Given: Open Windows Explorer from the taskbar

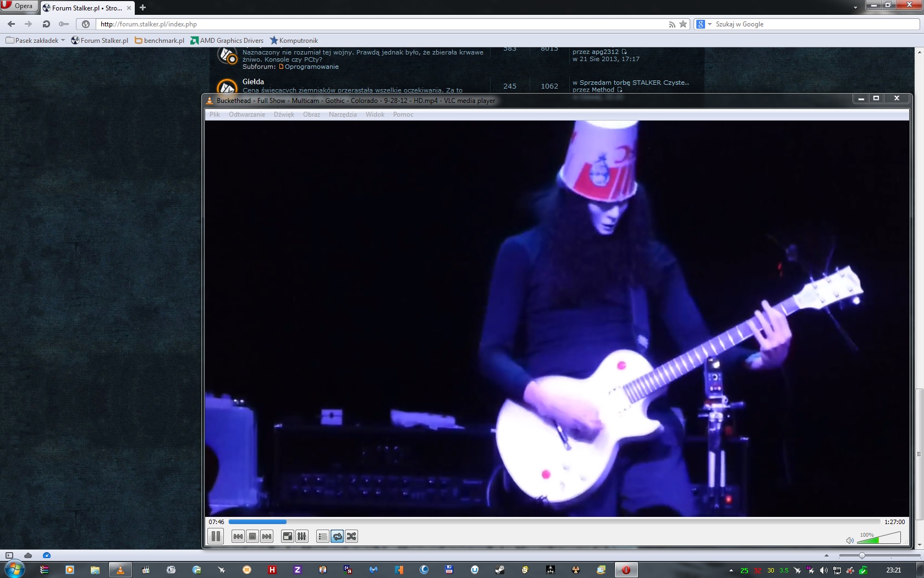Looking at the screenshot, I should [95, 570].
